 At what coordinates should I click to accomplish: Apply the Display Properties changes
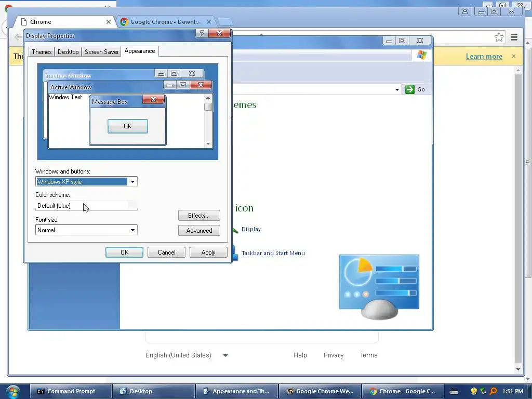[208, 252]
